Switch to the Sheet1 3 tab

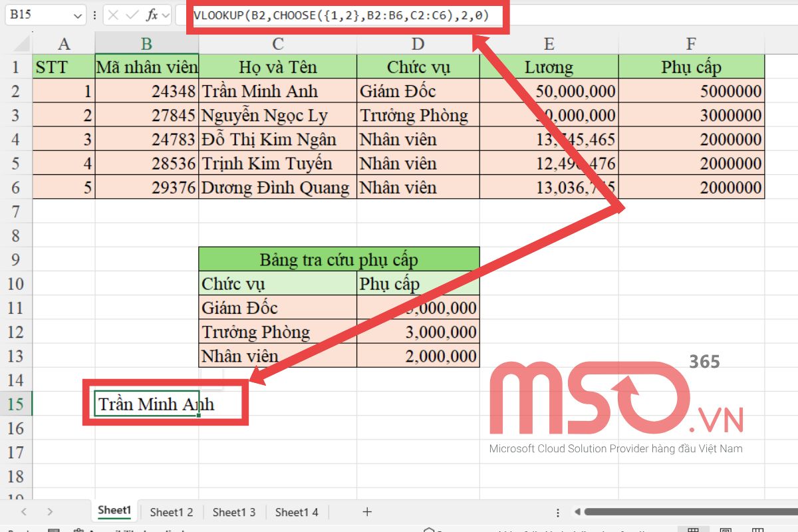tap(234, 512)
